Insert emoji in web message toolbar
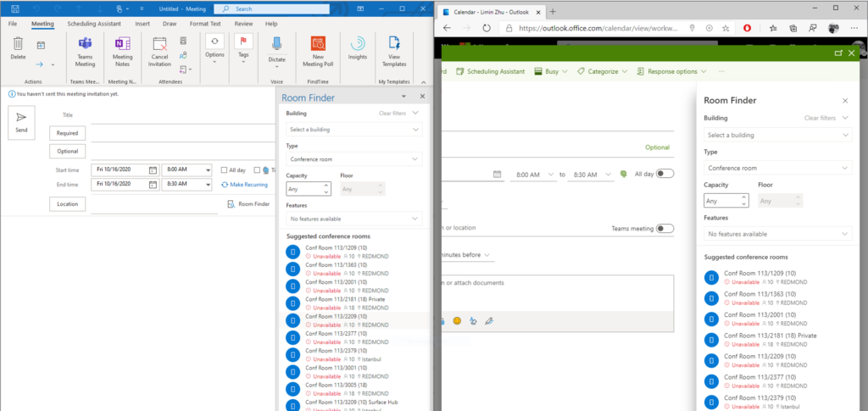This screenshot has width=868, height=411. [x=457, y=320]
